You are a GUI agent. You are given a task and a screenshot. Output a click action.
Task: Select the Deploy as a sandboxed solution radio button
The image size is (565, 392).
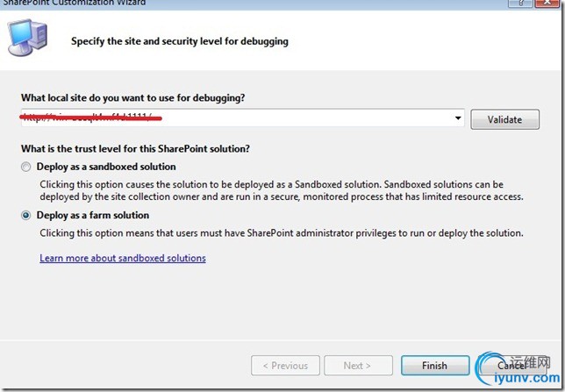28,167
